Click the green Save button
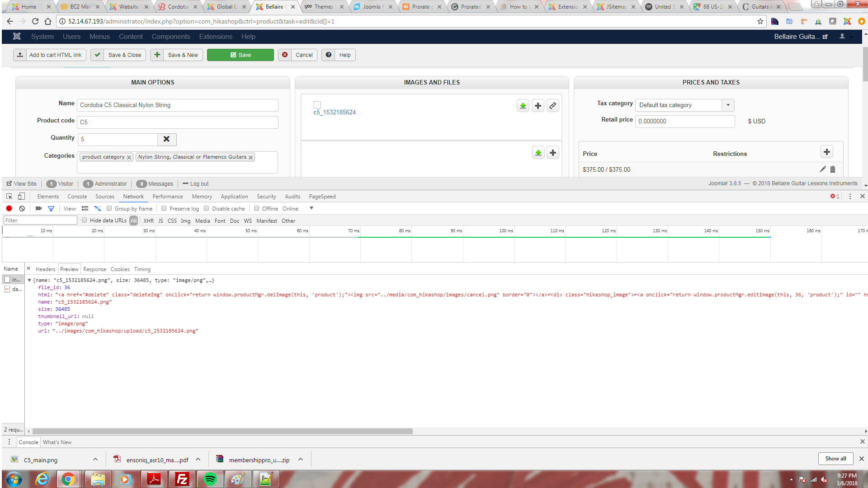 pyautogui.click(x=240, y=55)
